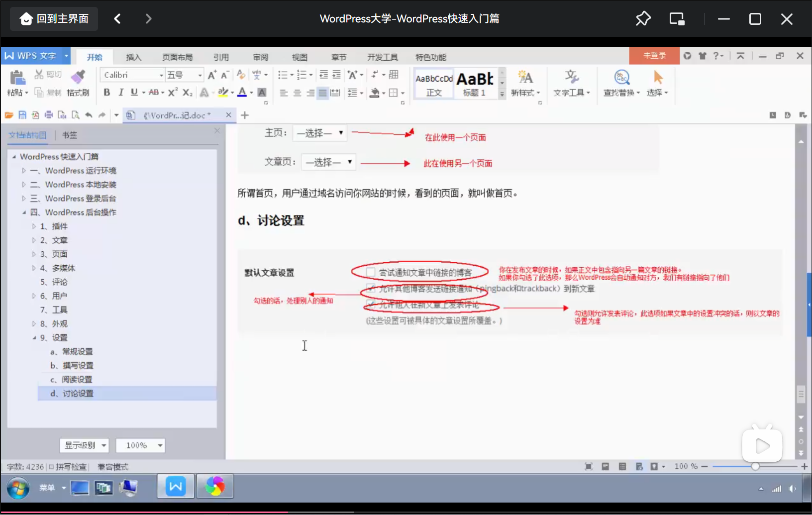
Task: Collapse the 9、设置 tree node
Action: click(x=34, y=338)
